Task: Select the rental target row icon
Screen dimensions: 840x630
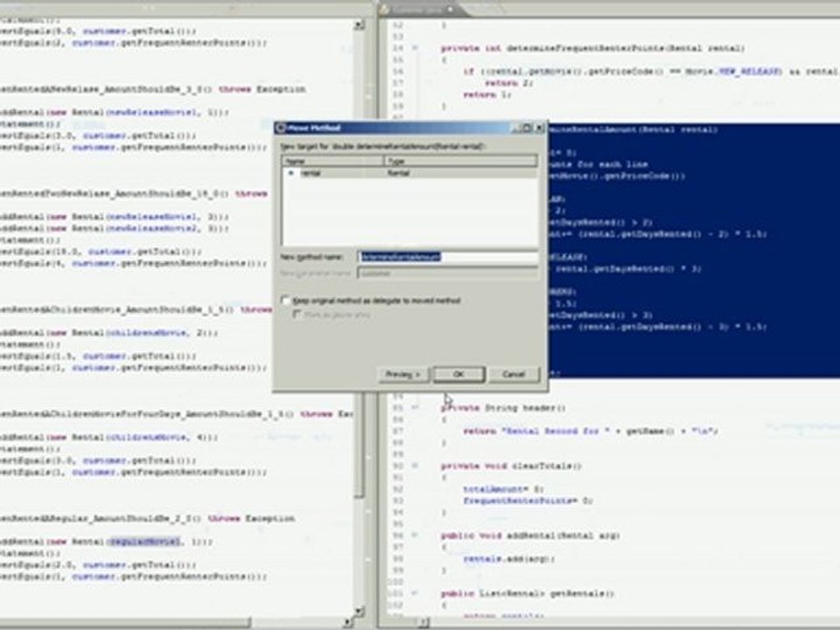Action: pyautogui.click(x=290, y=173)
